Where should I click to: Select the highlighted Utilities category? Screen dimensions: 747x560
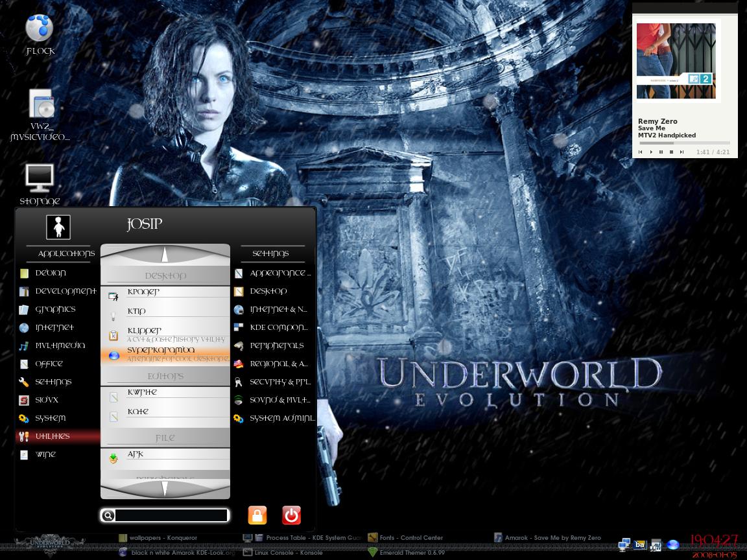[x=58, y=436]
